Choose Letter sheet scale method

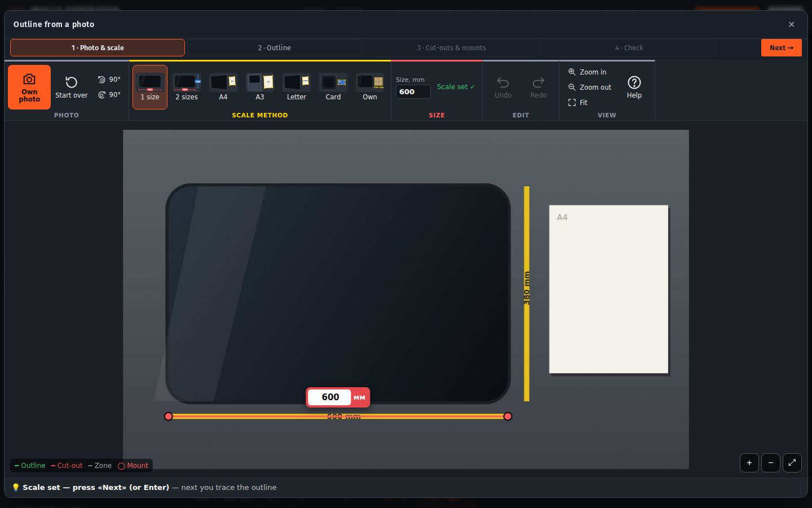point(297,87)
